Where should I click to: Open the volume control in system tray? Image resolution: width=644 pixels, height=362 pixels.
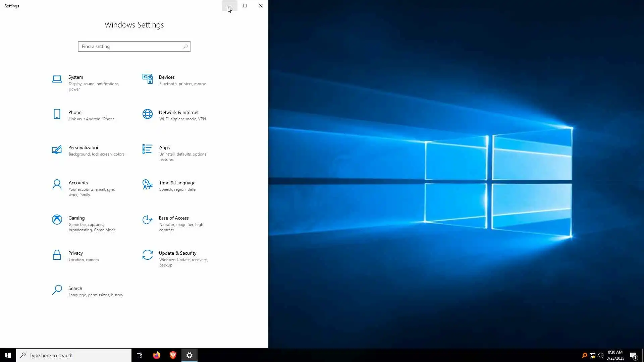[x=601, y=355]
